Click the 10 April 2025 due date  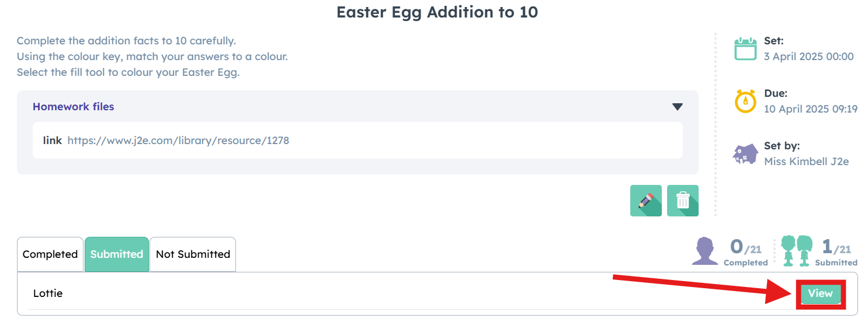point(811,108)
